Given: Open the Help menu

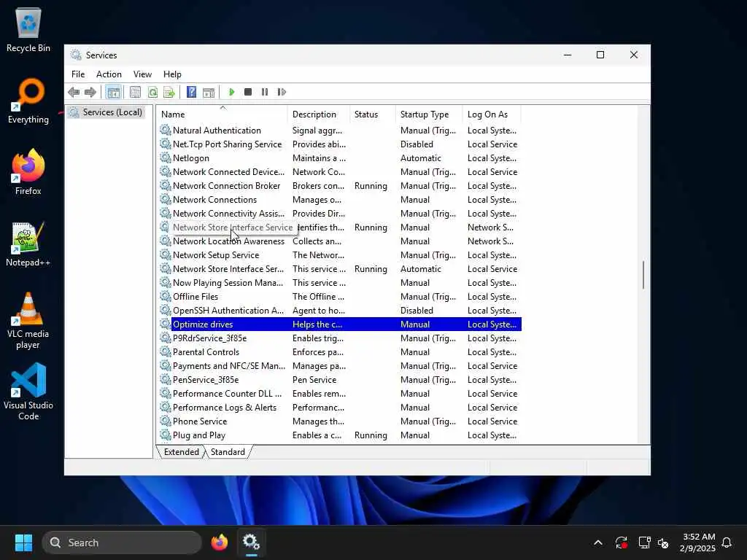Looking at the screenshot, I should [x=172, y=74].
